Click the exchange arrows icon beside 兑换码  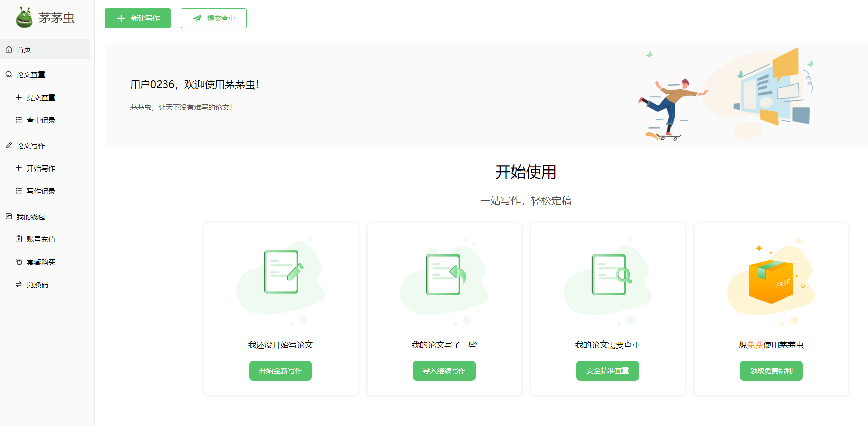click(x=19, y=284)
